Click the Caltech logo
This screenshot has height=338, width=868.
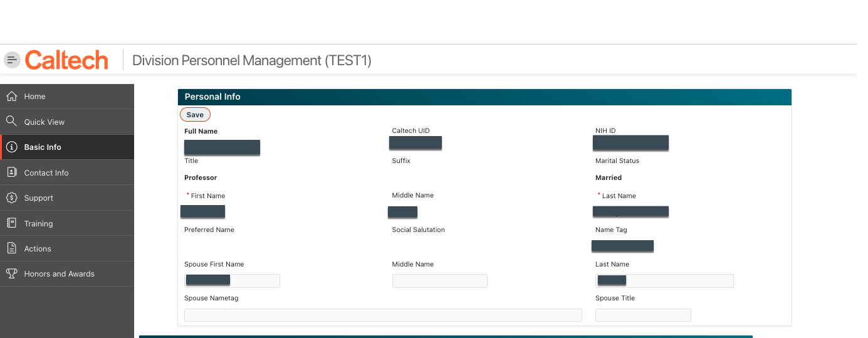click(66, 60)
